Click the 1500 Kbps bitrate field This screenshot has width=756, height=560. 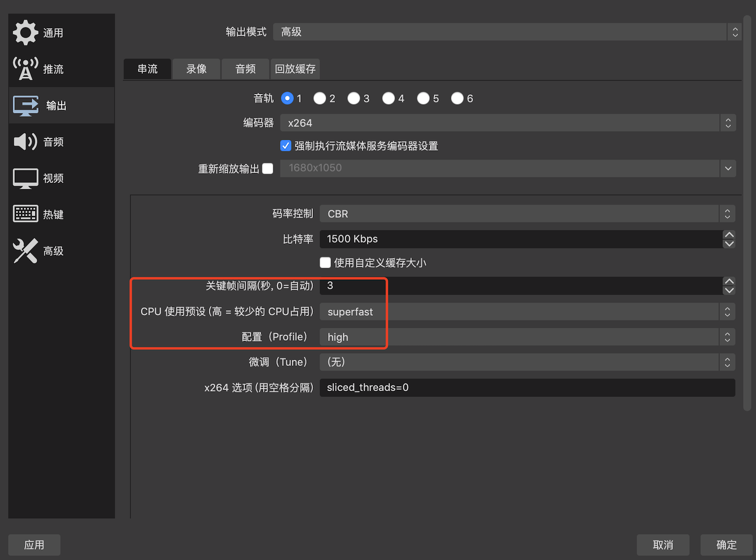tap(521, 239)
